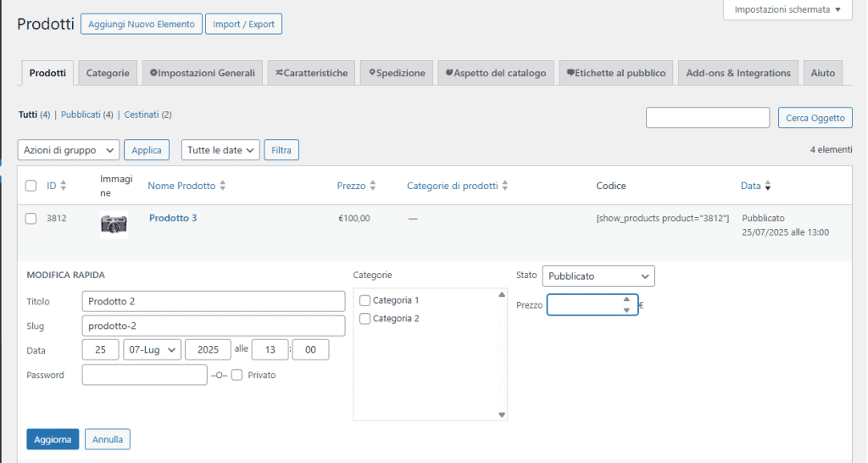The image size is (868, 463).
Task: Tick the Categoria 1 checkbox
Action: (364, 300)
